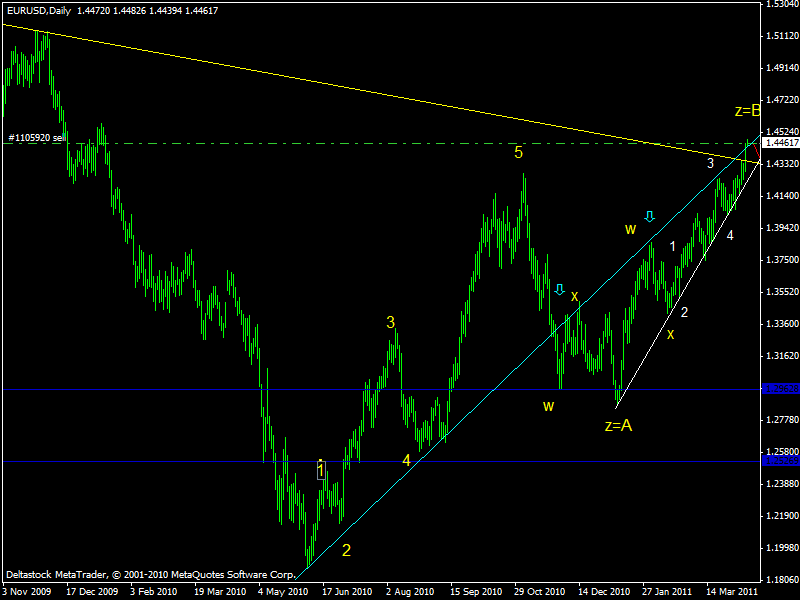Click the 19 Mar 2010 date label
The height and width of the screenshot is (600, 800).
220,591
